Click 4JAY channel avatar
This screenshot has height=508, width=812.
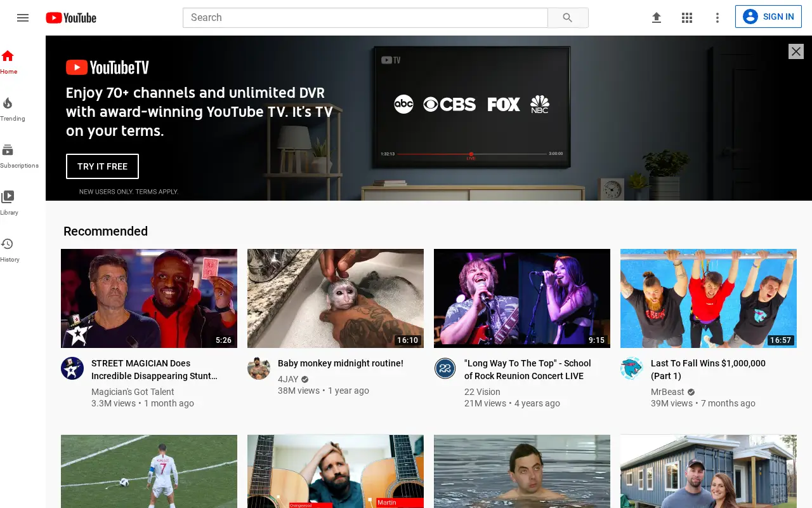pyautogui.click(x=259, y=368)
